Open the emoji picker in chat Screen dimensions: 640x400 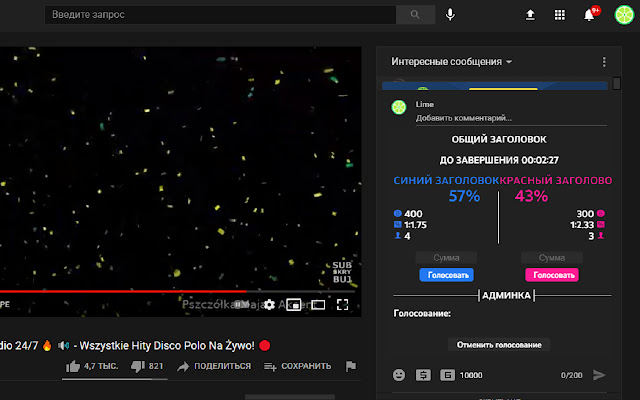pos(399,375)
